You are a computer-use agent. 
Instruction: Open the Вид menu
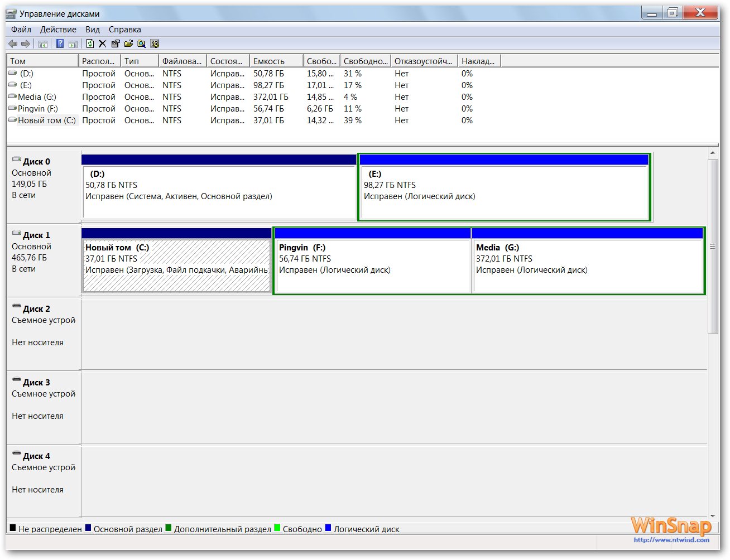pos(93,30)
